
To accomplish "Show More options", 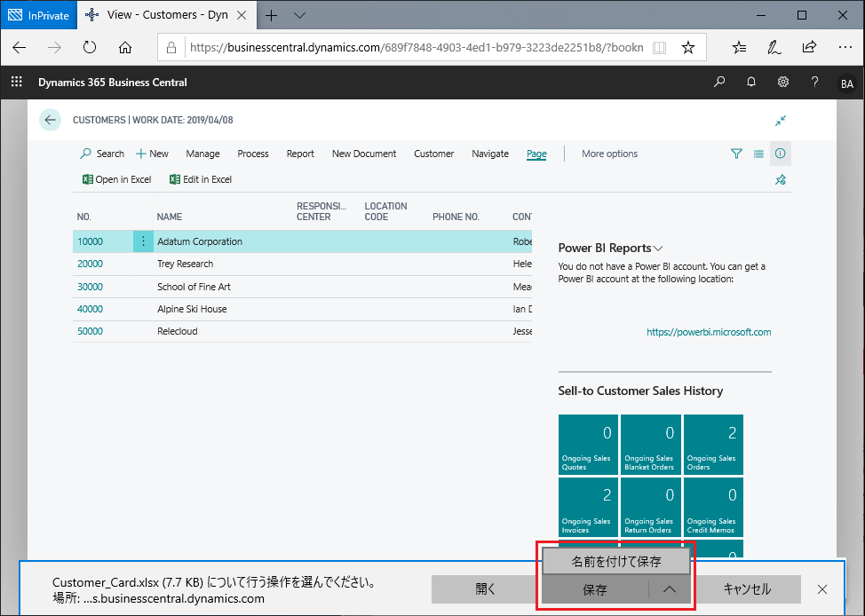I will (x=609, y=154).
